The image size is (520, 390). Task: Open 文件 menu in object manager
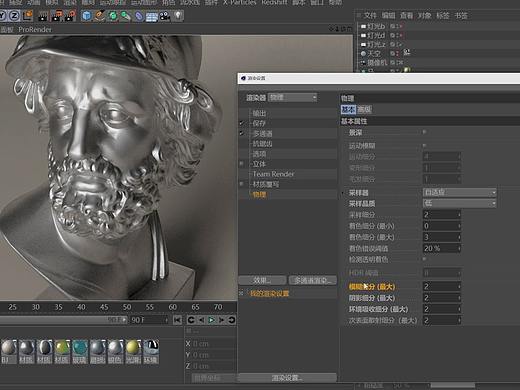(370, 15)
